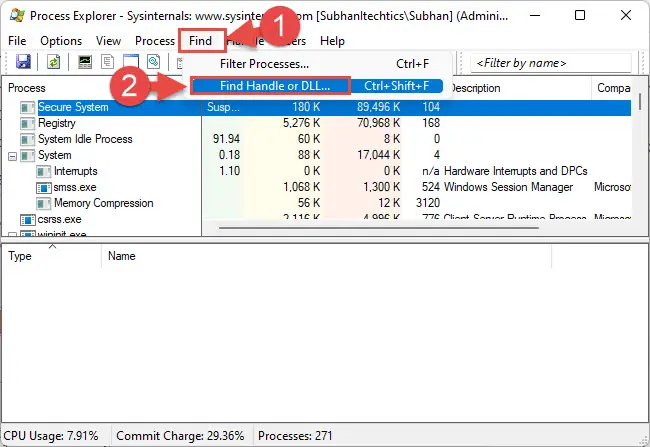
Task: Open the File menu
Action: [17, 41]
